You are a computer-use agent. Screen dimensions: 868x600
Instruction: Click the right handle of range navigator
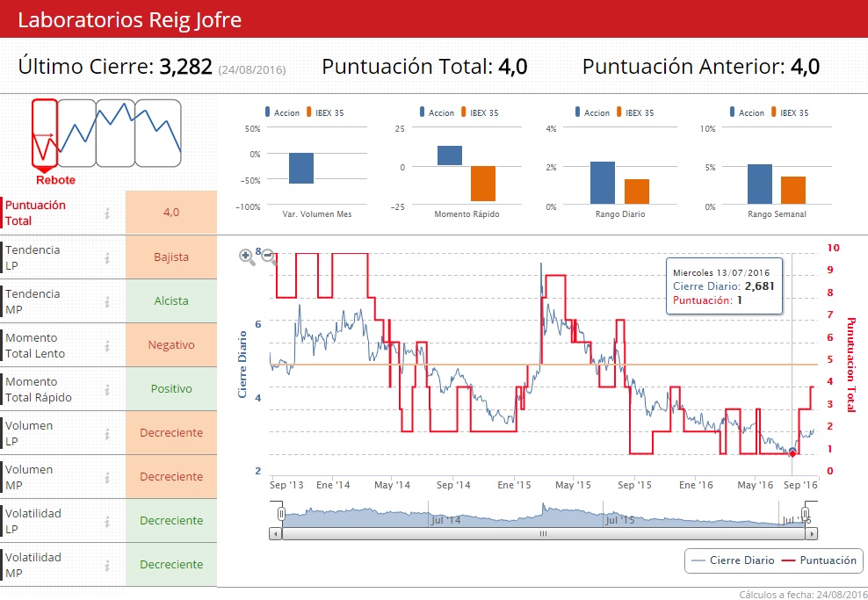pyautogui.click(x=806, y=512)
